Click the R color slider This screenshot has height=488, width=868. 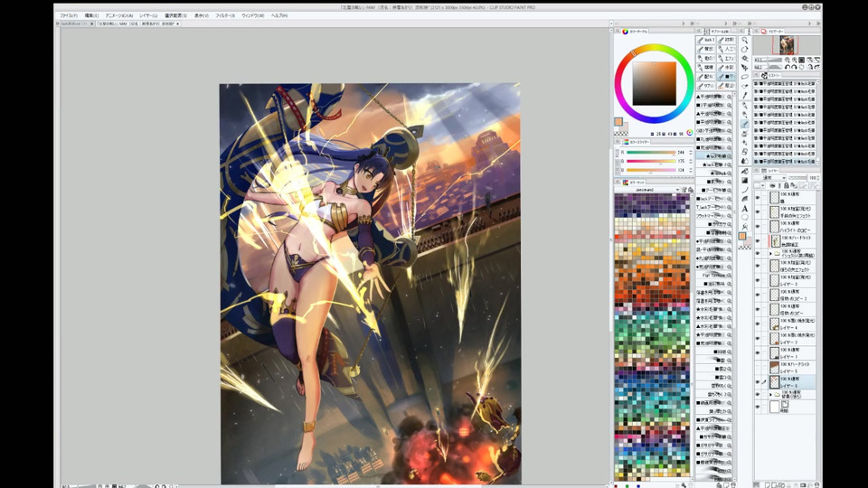pyautogui.click(x=651, y=152)
